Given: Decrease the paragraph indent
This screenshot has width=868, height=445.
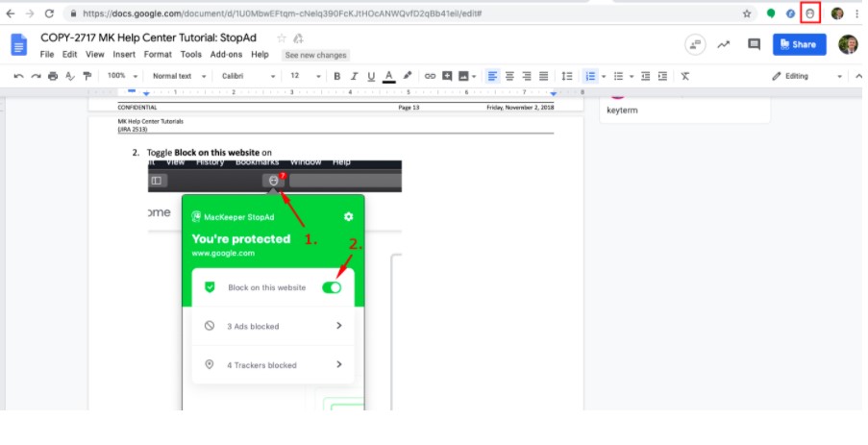Looking at the screenshot, I should pos(645,76).
